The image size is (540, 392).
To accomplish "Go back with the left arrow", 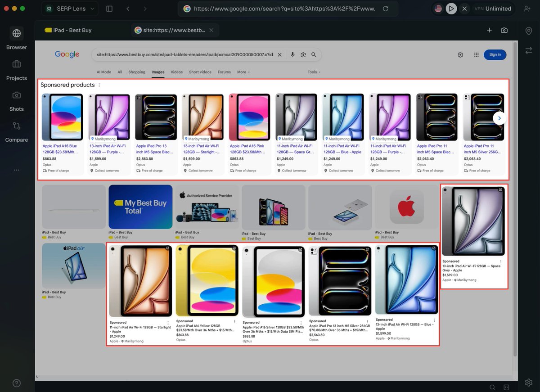I will pyautogui.click(x=128, y=9).
